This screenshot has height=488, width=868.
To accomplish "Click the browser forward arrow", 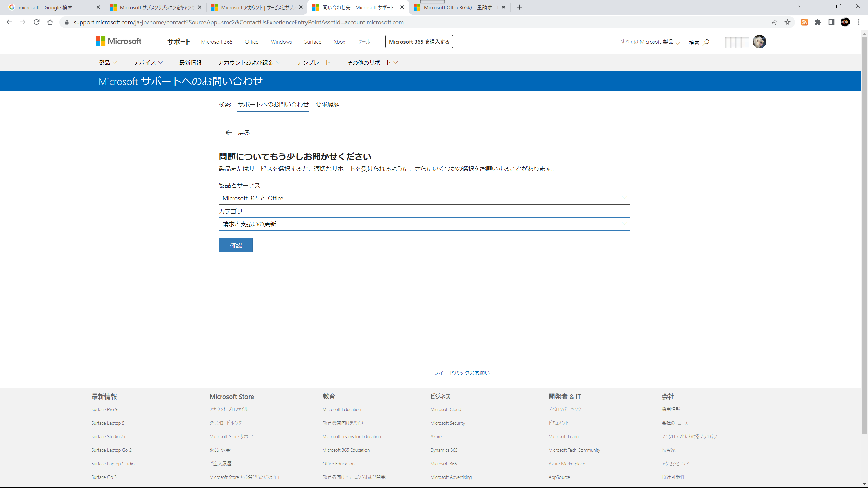I will click(x=23, y=22).
